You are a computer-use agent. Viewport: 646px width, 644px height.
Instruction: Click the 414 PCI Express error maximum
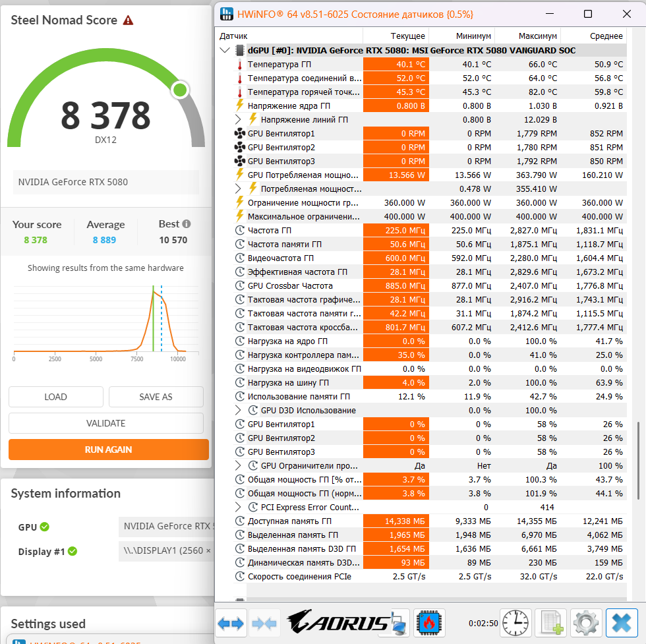[x=547, y=507]
